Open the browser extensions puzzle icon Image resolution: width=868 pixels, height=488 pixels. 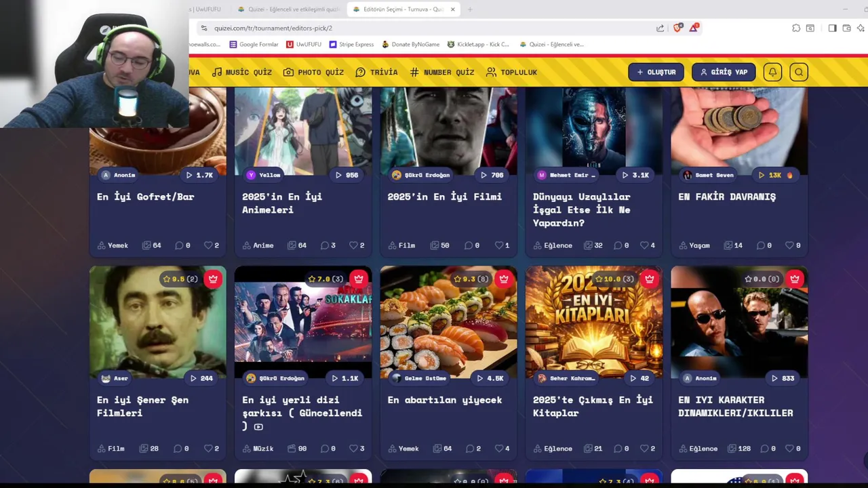coord(796,28)
